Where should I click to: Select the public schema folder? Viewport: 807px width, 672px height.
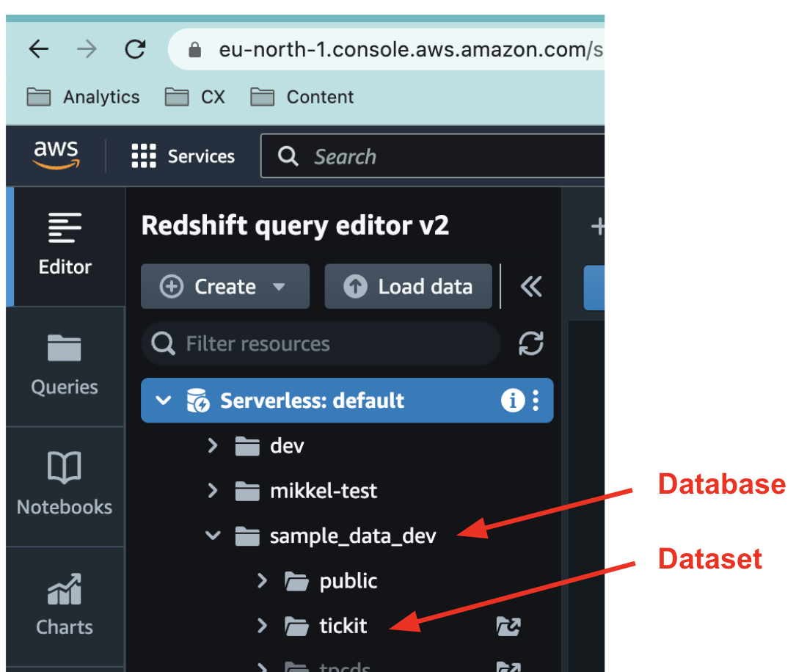pos(331,580)
